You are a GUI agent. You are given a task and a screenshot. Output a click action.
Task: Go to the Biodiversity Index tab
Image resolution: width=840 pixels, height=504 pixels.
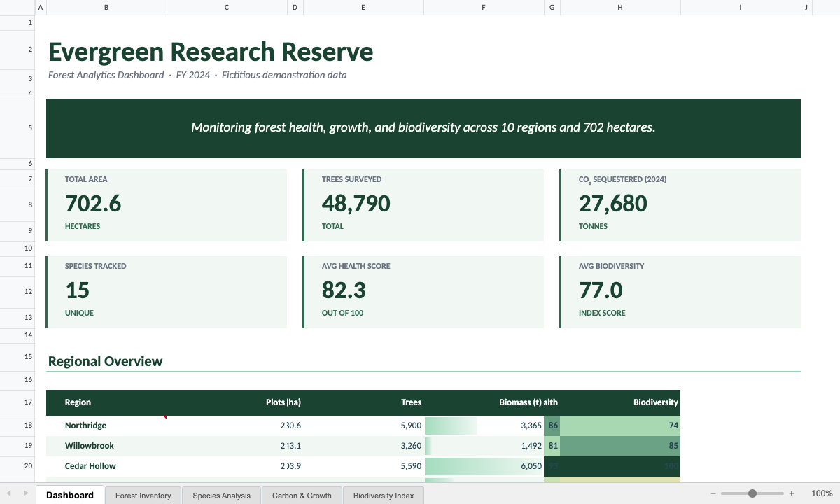(x=384, y=496)
